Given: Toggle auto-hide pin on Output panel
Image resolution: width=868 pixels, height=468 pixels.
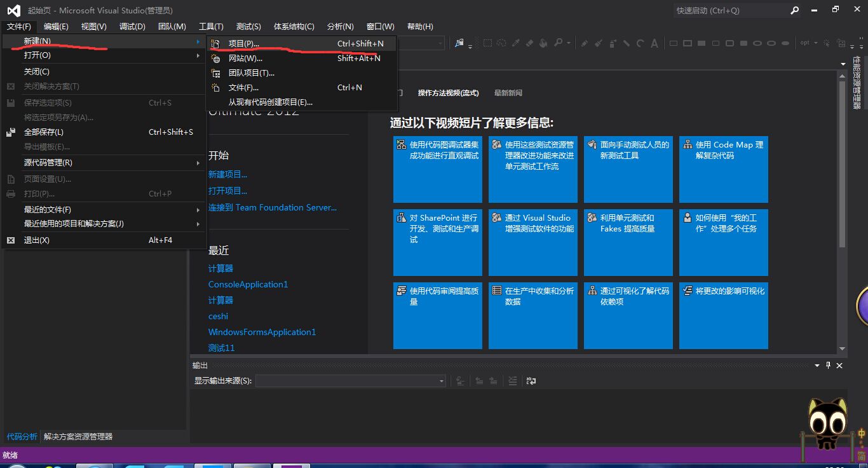Looking at the screenshot, I should (828, 366).
